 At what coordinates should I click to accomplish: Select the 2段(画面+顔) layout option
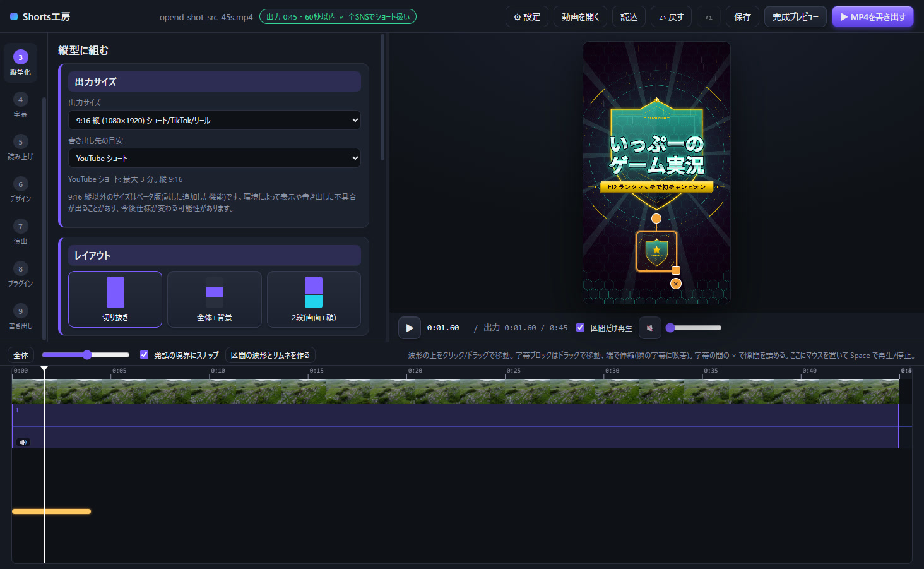314,299
